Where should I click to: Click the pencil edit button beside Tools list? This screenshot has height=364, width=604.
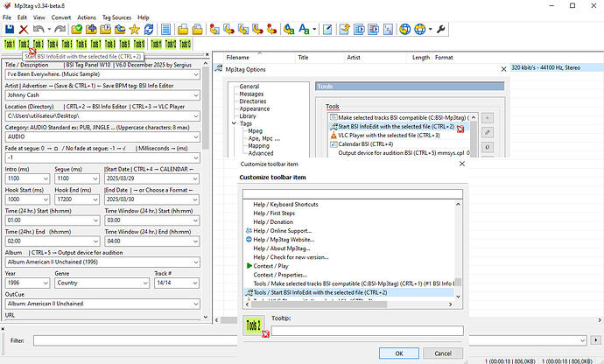(x=488, y=132)
